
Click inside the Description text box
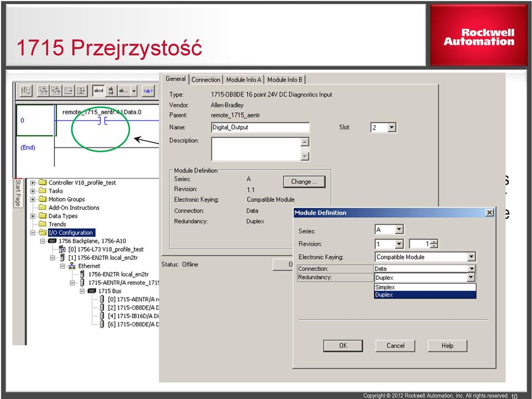tap(256, 149)
